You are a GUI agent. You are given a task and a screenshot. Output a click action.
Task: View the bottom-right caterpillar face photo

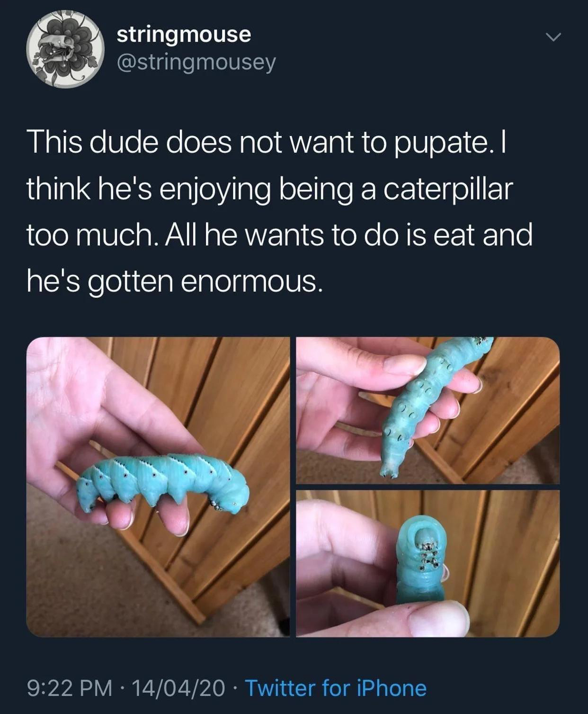[428, 563]
